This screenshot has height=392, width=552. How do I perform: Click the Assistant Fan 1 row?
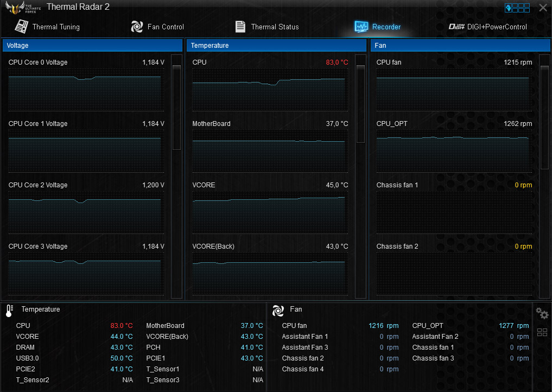click(340, 337)
